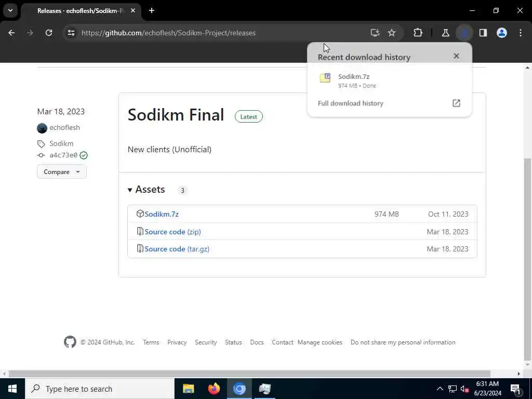This screenshot has width=532, height=399.
Task: Click the Chrome taskbar icon
Action: coord(239,389)
